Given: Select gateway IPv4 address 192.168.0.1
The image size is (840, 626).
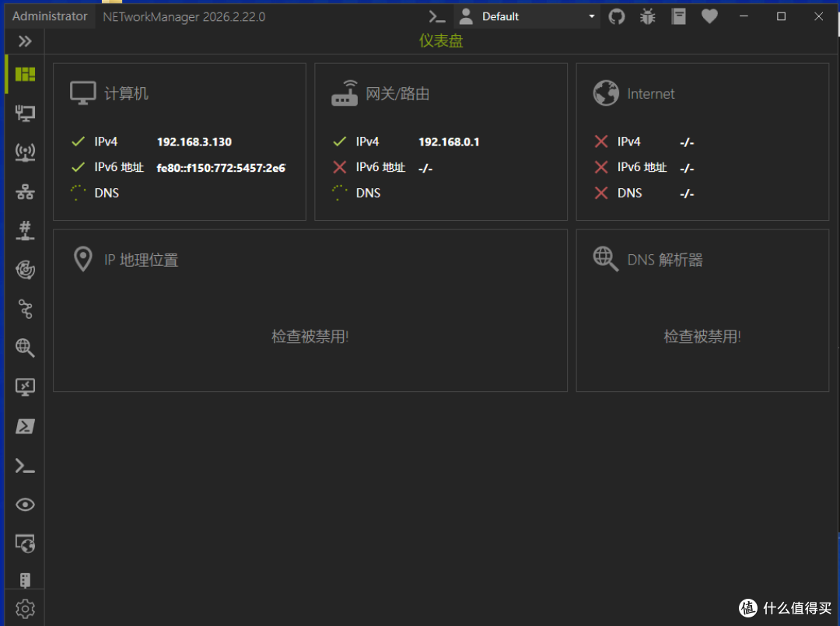Looking at the screenshot, I should [x=449, y=142].
